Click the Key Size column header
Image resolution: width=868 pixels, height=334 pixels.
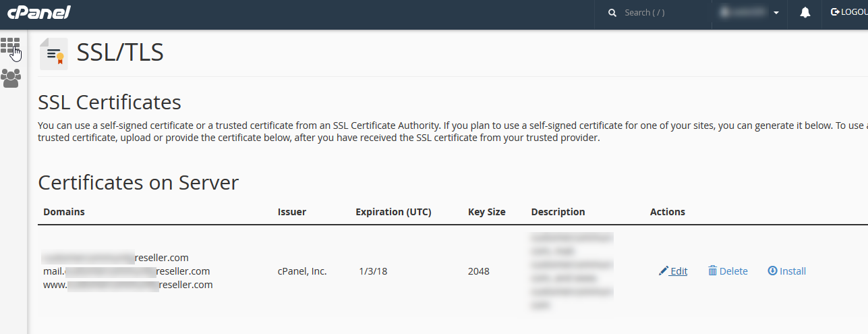486,212
